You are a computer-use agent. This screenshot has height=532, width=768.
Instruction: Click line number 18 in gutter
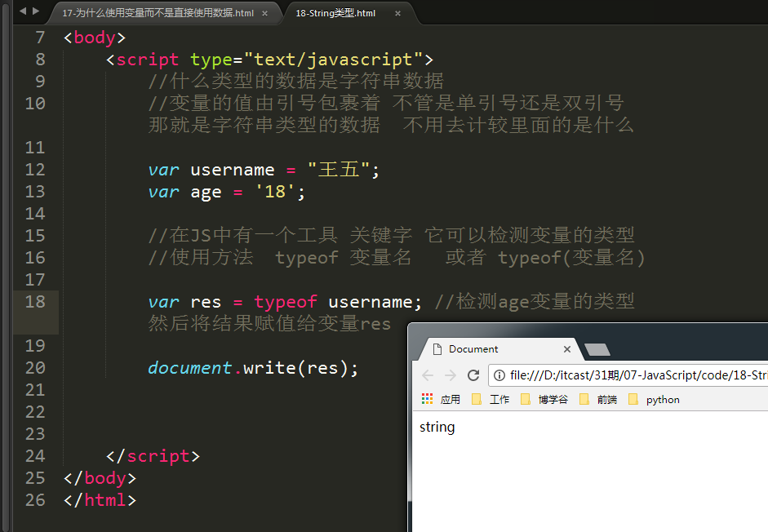click(x=35, y=302)
